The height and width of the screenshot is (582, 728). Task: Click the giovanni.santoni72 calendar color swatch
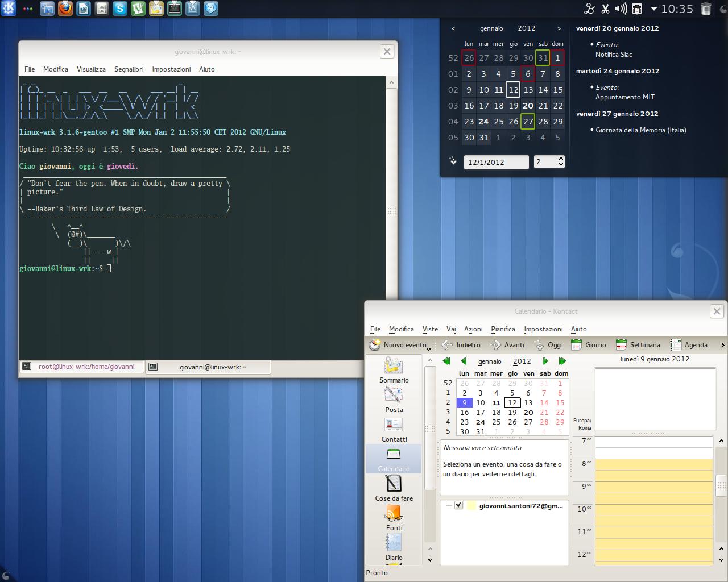pyautogui.click(x=471, y=505)
